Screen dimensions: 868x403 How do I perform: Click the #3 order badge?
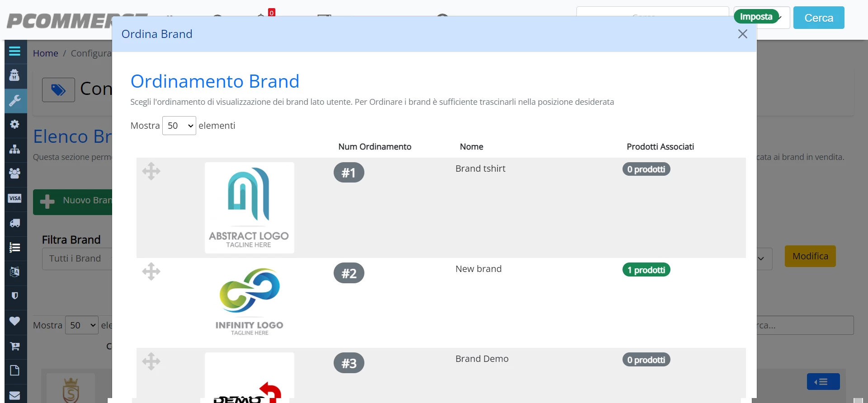(x=349, y=363)
